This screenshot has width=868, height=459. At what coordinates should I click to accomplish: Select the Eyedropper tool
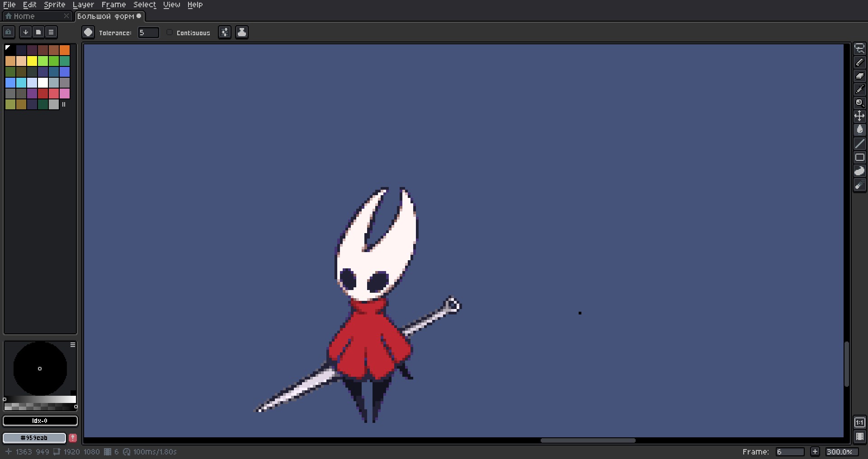coord(859,89)
